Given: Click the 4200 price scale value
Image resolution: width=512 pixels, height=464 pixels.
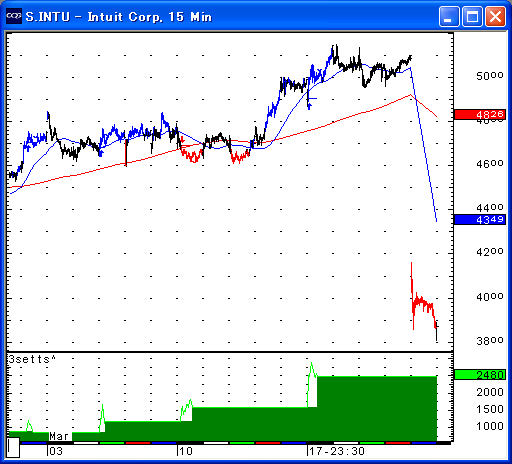Looking at the screenshot, I should (489, 252).
